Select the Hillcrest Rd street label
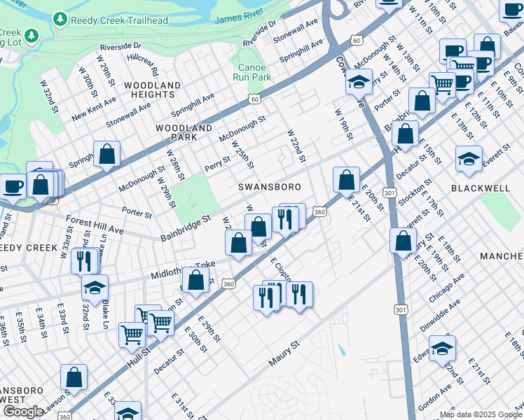 143,64
